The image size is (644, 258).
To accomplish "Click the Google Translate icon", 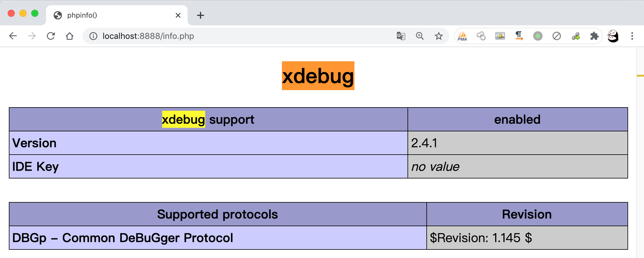I will (x=401, y=36).
